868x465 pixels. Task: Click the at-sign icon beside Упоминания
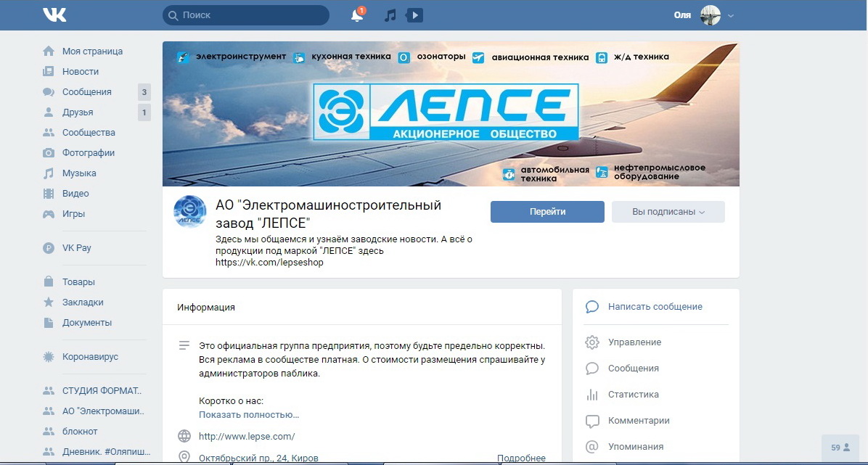[x=592, y=447]
